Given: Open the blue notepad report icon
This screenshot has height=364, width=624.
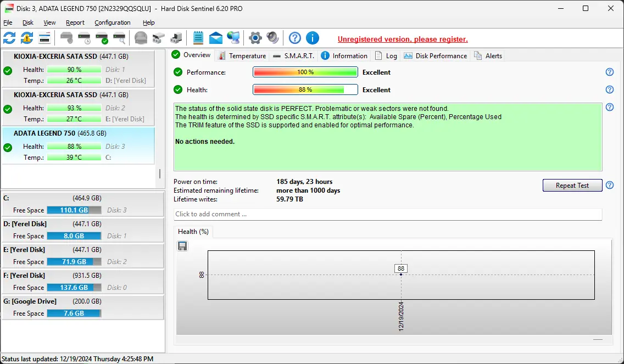Looking at the screenshot, I should 198,38.
